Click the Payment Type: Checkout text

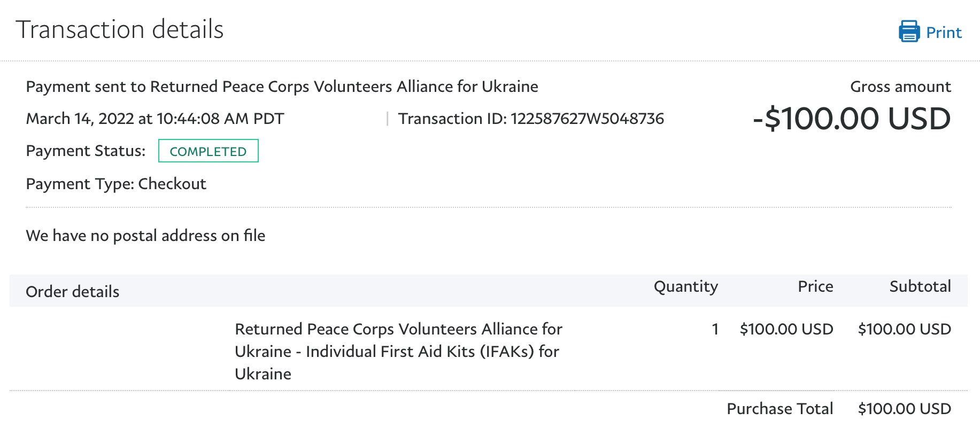[x=116, y=184]
